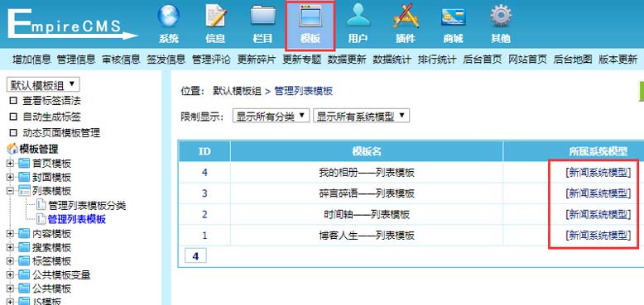Open 管理评论 in the shortcut bar

tap(211, 60)
